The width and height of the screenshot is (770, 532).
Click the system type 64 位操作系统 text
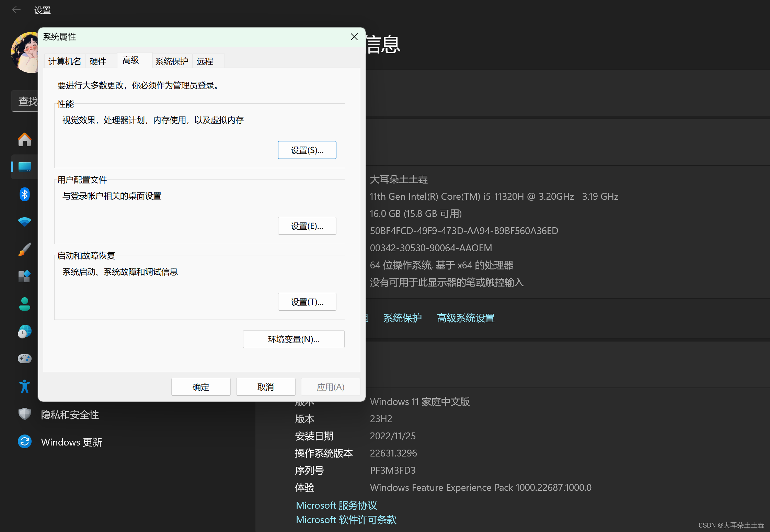(x=441, y=265)
